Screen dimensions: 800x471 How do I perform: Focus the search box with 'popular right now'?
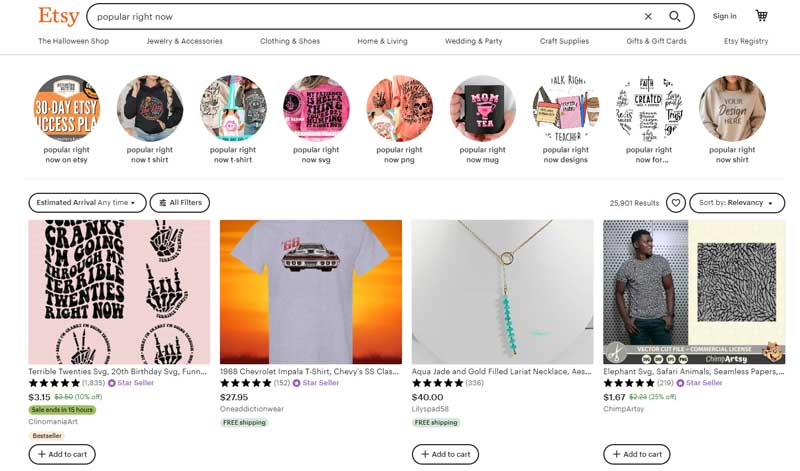[360, 16]
